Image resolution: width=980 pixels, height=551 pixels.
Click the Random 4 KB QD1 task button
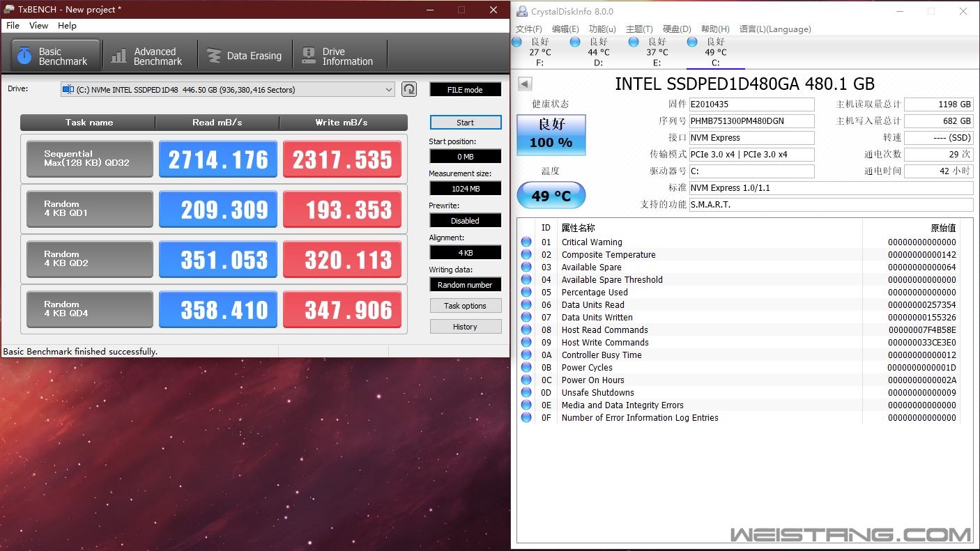point(89,209)
